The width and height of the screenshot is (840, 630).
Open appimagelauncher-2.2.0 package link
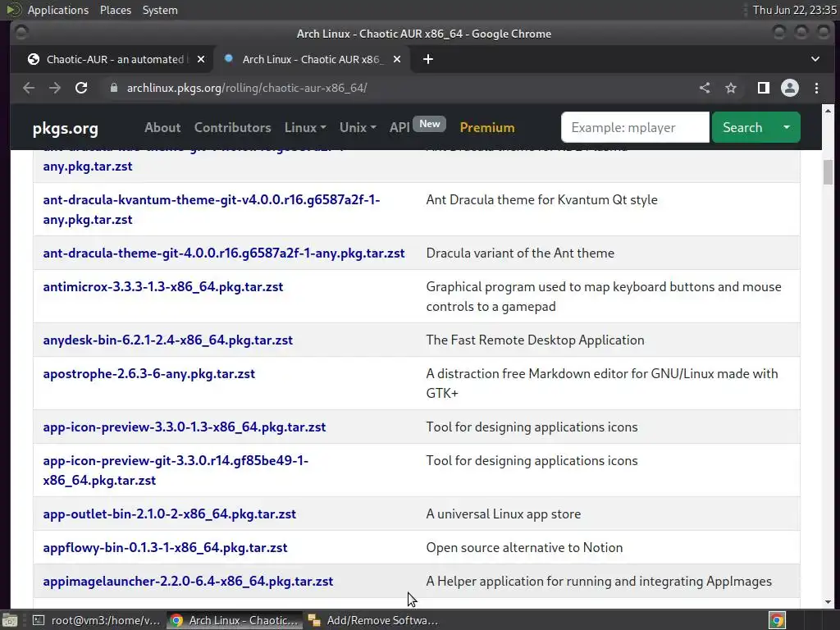[188, 582]
